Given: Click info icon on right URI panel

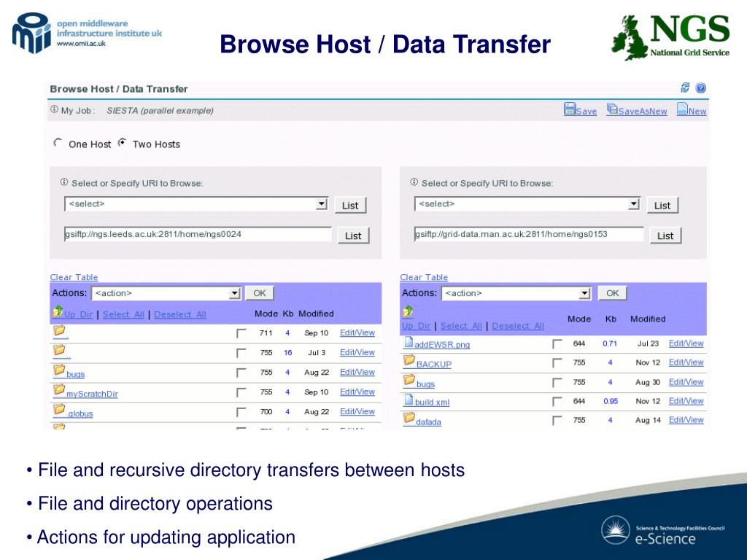Looking at the screenshot, I should 414,182.
